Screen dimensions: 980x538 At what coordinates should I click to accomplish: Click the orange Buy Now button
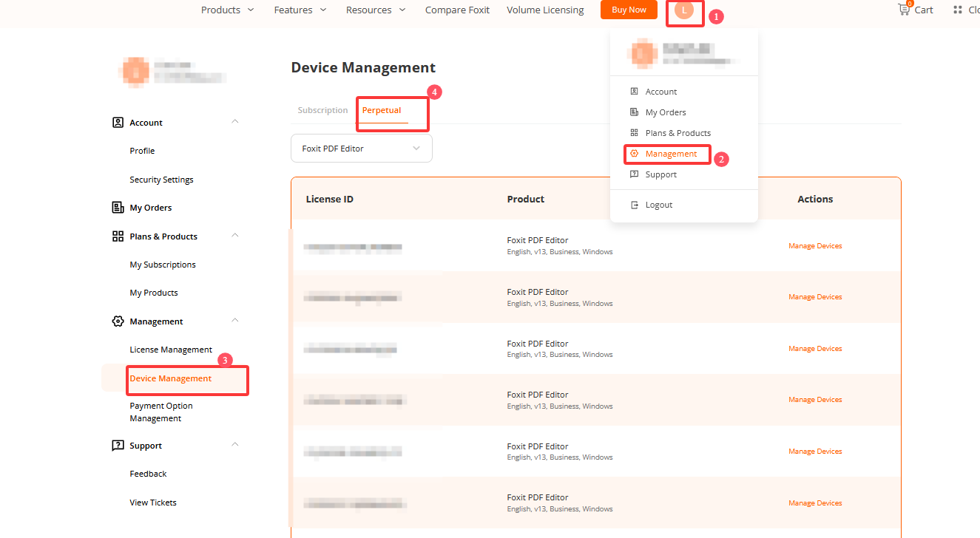point(629,10)
